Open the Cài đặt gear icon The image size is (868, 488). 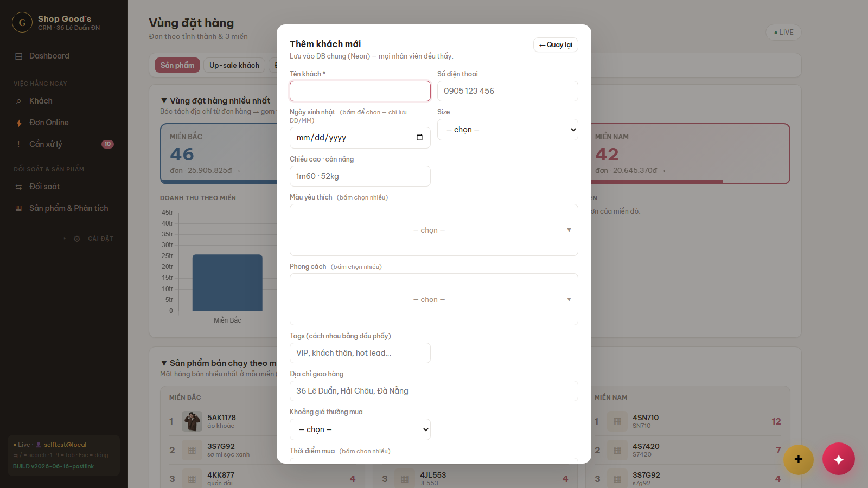click(77, 239)
